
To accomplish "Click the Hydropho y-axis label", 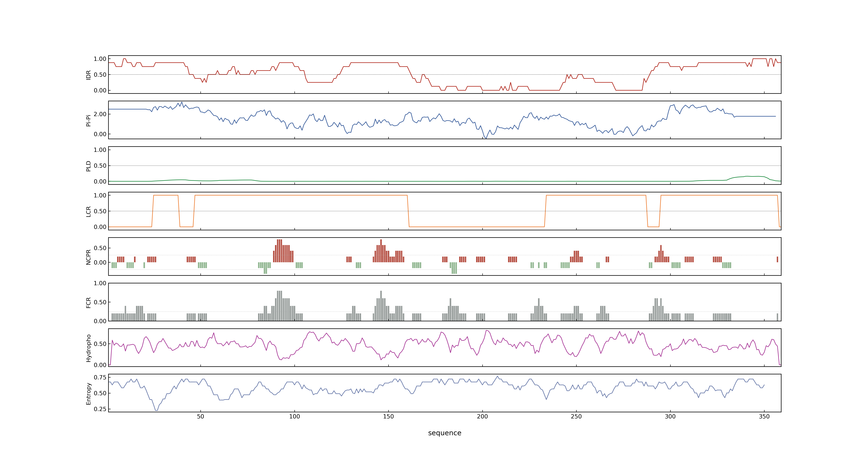I will (89, 348).
